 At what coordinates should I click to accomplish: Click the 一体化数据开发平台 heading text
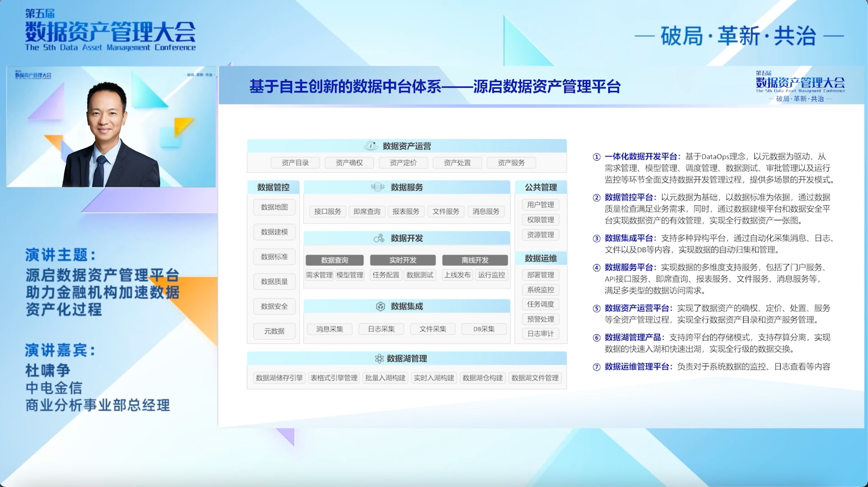(641, 156)
